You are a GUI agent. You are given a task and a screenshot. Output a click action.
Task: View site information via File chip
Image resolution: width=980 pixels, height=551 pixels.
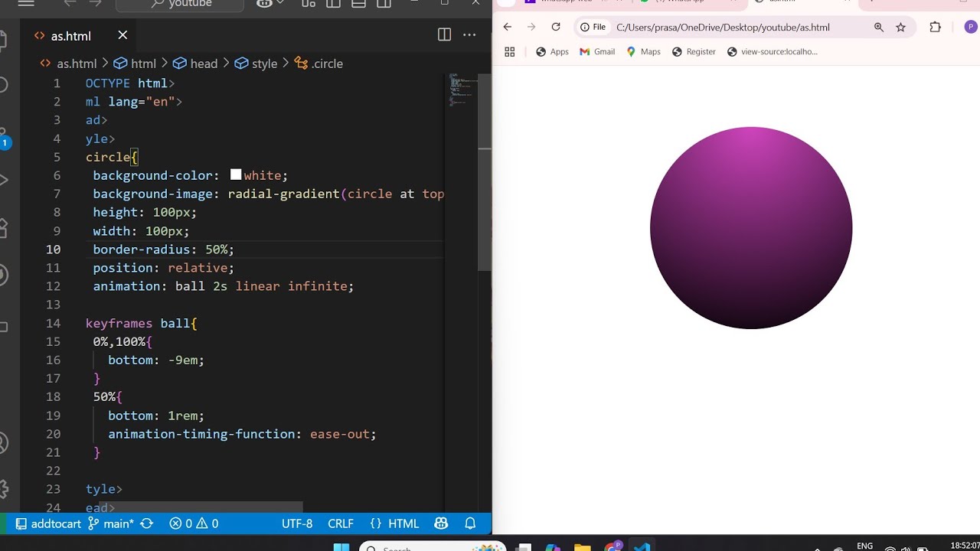[x=593, y=27]
